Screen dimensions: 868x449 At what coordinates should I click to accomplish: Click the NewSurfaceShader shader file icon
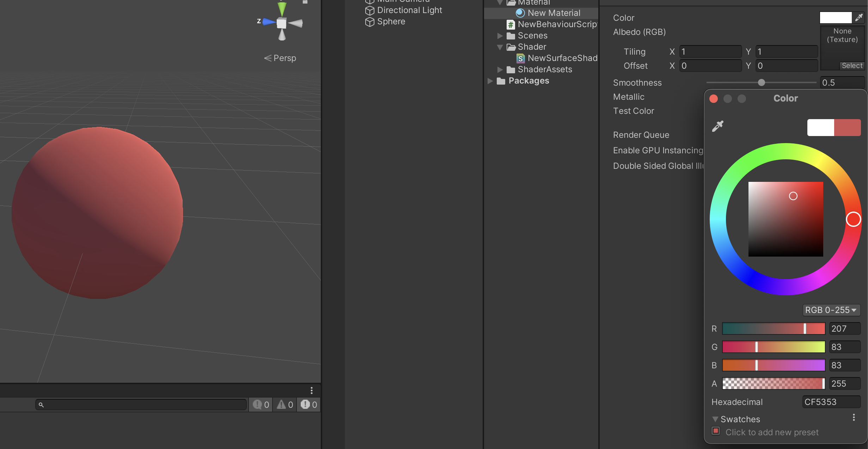(x=521, y=58)
